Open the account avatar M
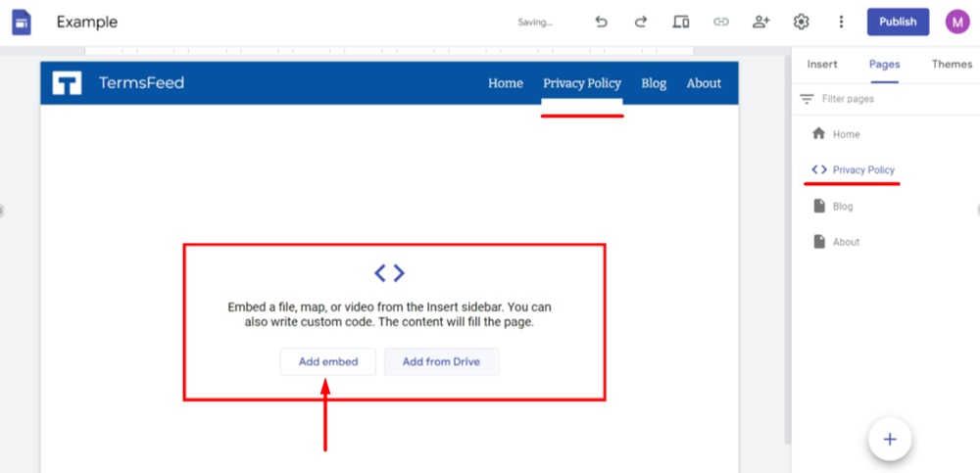The width and height of the screenshot is (980, 473). (957, 22)
